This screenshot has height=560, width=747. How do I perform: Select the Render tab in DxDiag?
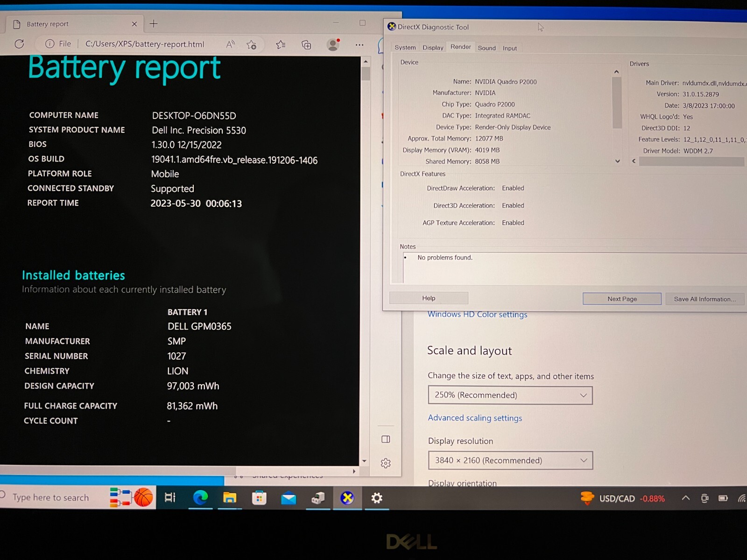(x=460, y=47)
